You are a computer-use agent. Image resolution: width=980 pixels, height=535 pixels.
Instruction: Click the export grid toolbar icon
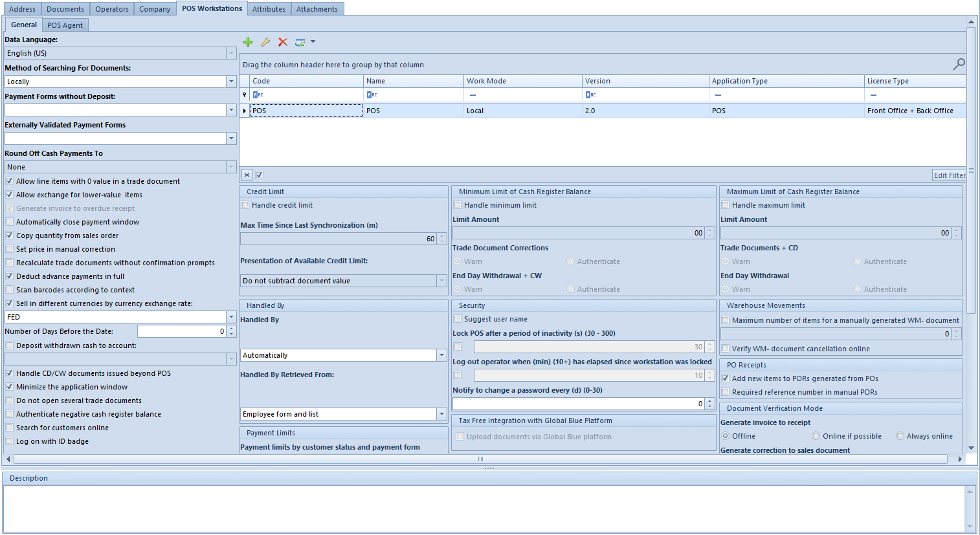[x=300, y=42]
